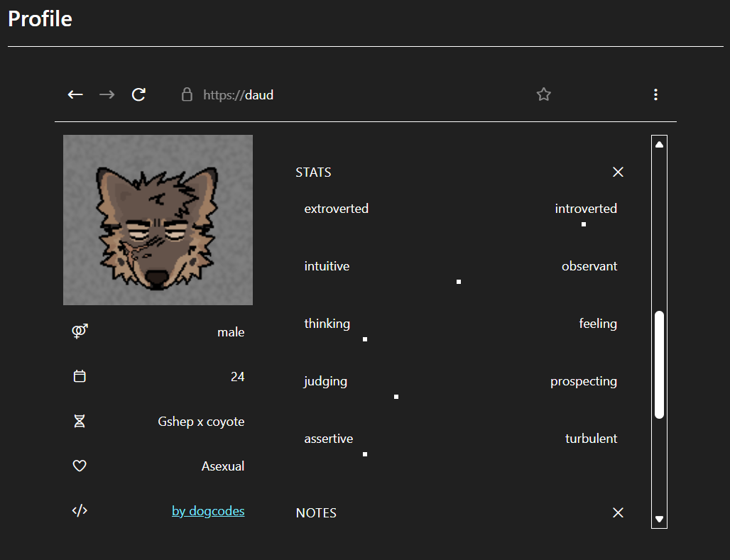Collapse the STATS section with X
Image resolution: width=730 pixels, height=560 pixels.
(x=618, y=172)
